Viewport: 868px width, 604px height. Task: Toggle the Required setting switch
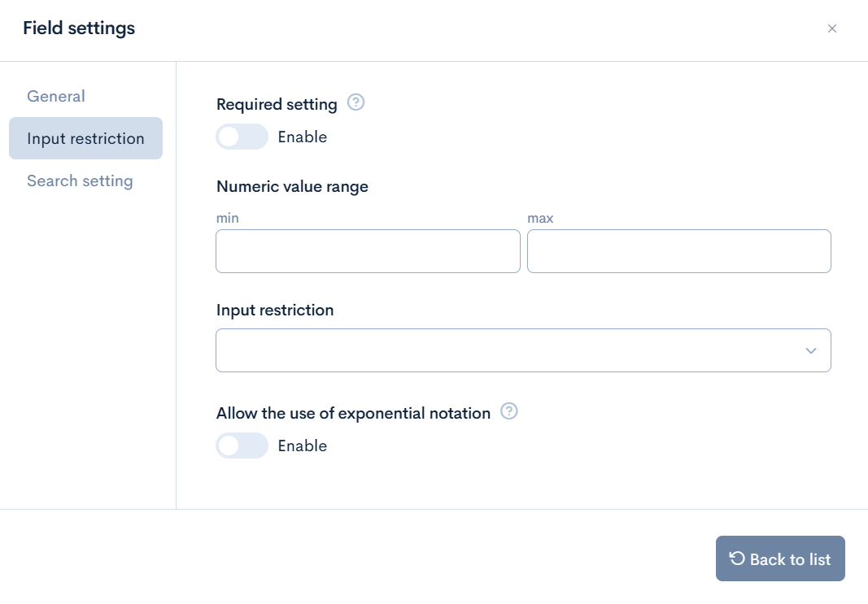click(242, 137)
